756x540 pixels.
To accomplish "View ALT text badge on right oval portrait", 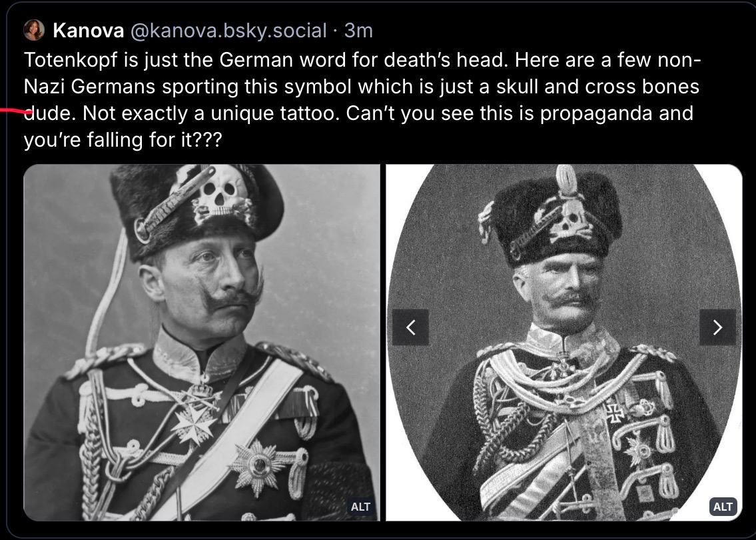I will [723, 507].
